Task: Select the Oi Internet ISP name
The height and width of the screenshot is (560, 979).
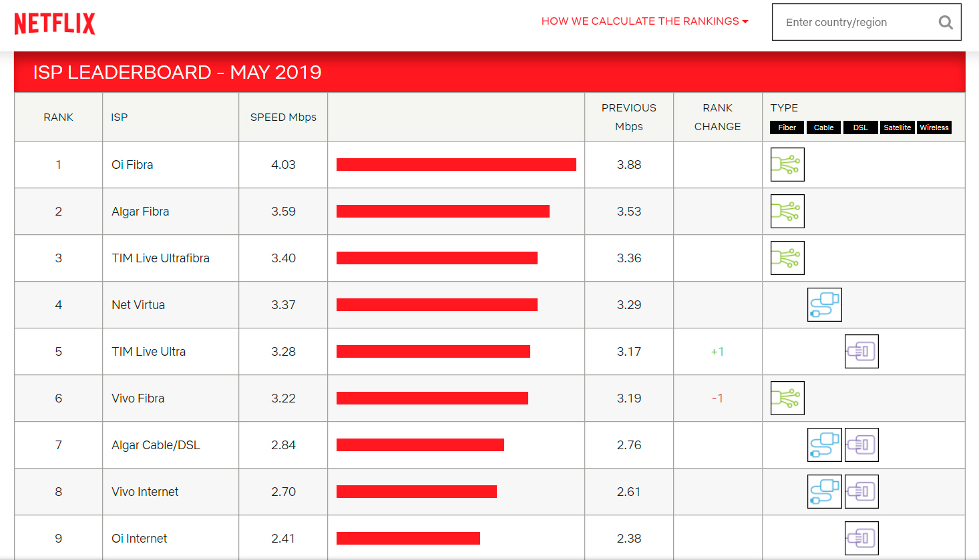Action: point(139,538)
